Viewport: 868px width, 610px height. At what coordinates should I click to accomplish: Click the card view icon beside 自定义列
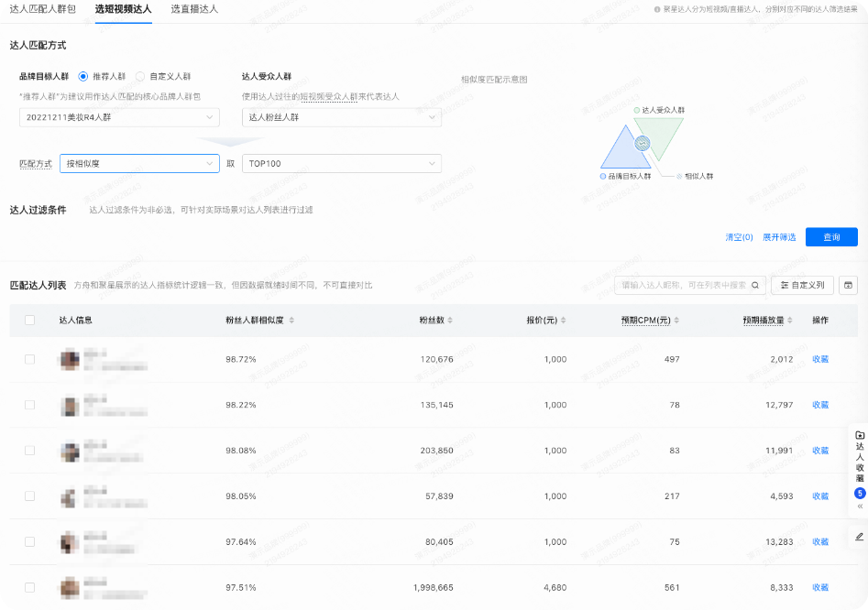[848, 285]
